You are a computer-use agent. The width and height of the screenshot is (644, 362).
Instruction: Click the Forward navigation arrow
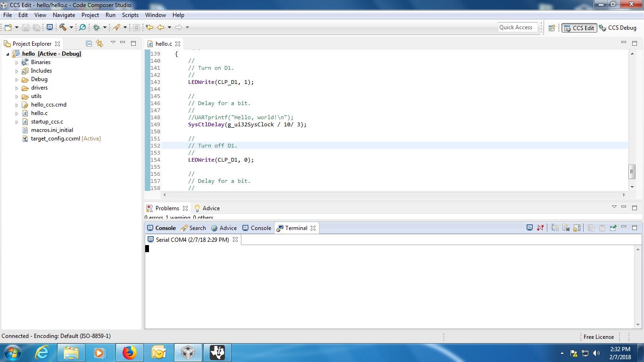pos(179,27)
